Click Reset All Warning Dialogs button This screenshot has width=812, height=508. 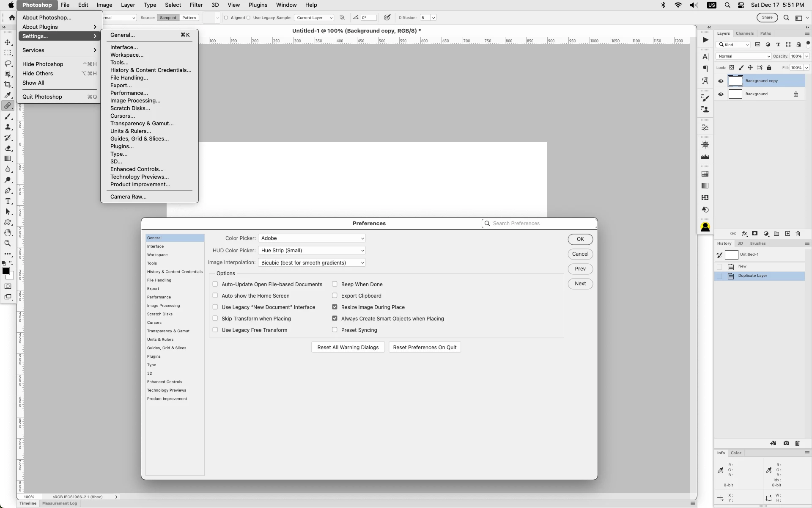tap(348, 348)
